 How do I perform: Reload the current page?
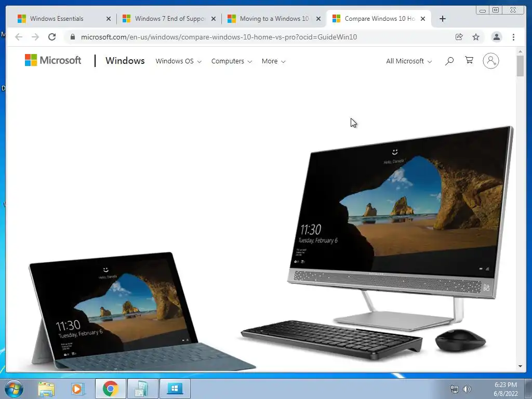pyautogui.click(x=52, y=37)
